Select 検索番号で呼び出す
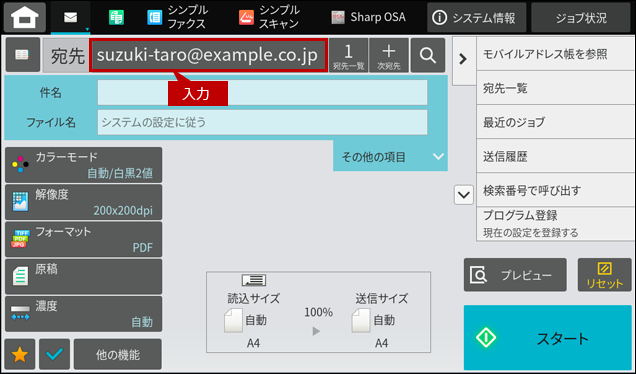Viewport: 636px width, 374px height. coord(556,190)
